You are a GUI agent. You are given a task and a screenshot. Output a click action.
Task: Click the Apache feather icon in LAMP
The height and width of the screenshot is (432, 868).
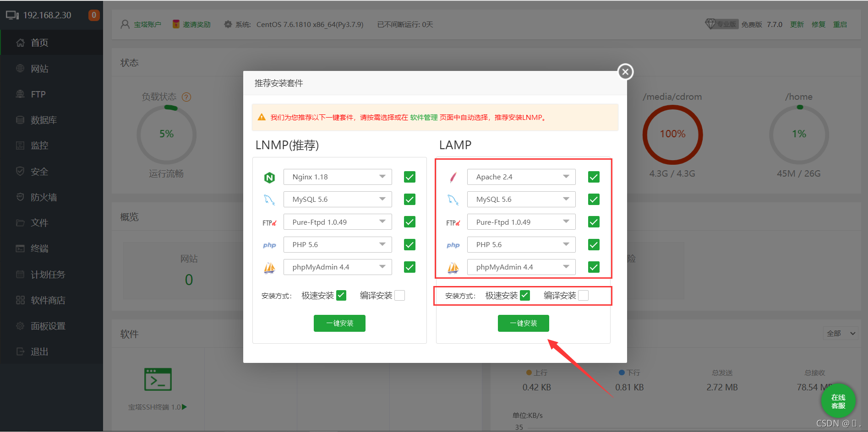tap(453, 178)
